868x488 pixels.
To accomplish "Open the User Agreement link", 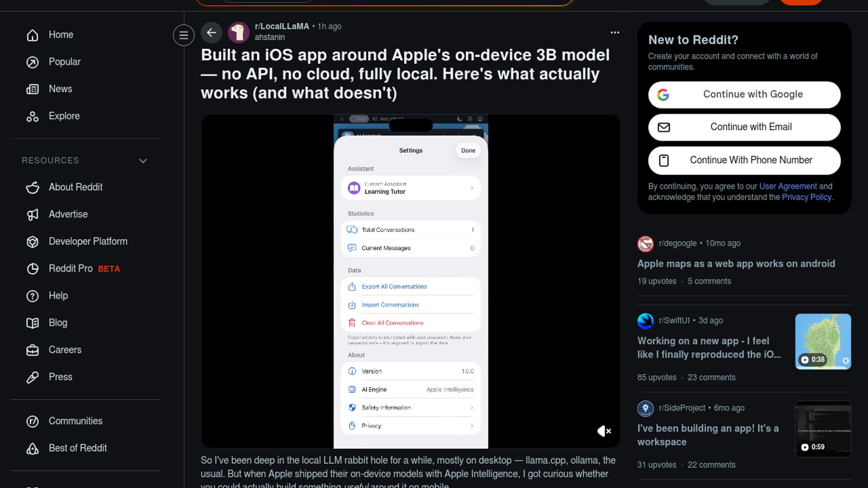I will (x=788, y=186).
